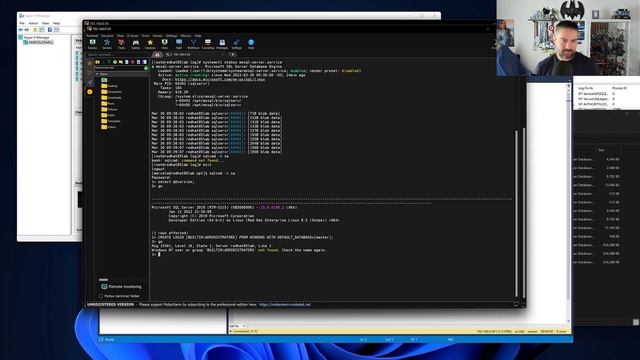Open the Session toolbar icon in MobaXterm
This screenshot has height=360, width=640.
93,44
